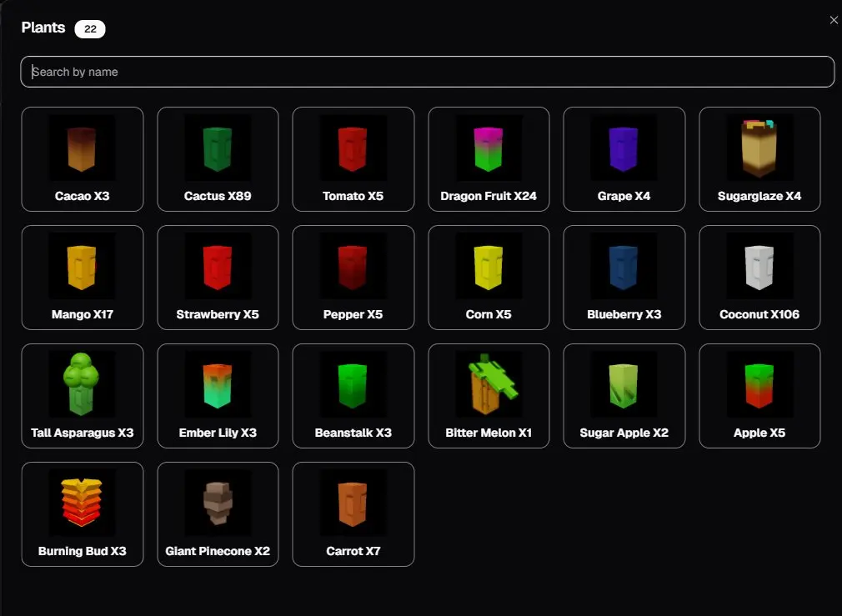Select the bright green Beanstalk icon
Image resolution: width=842 pixels, height=616 pixels.
353,384
